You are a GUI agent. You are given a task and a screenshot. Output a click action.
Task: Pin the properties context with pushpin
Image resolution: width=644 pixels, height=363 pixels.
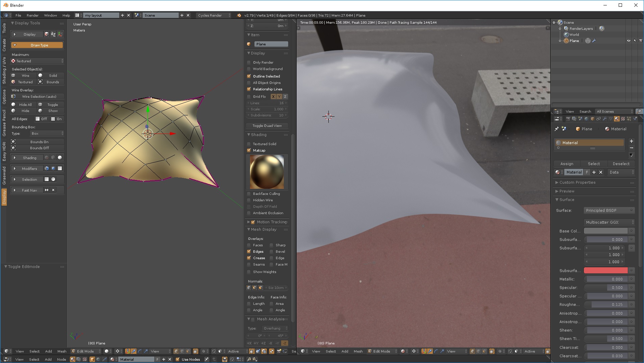tap(556, 129)
